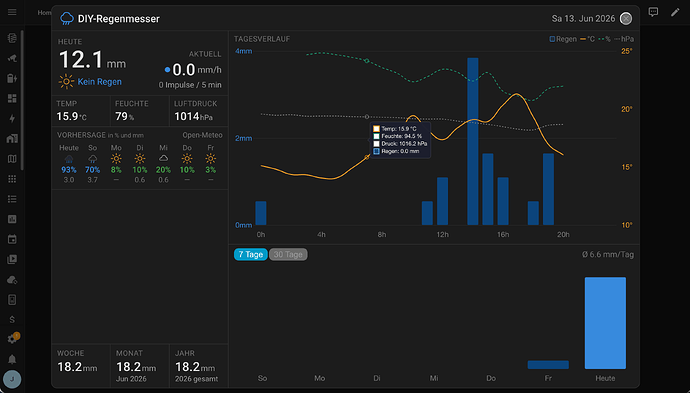This screenshot has width=690, height=393.
Task: Select the Mo forecast day showing 8%
Action: (116, 163)
